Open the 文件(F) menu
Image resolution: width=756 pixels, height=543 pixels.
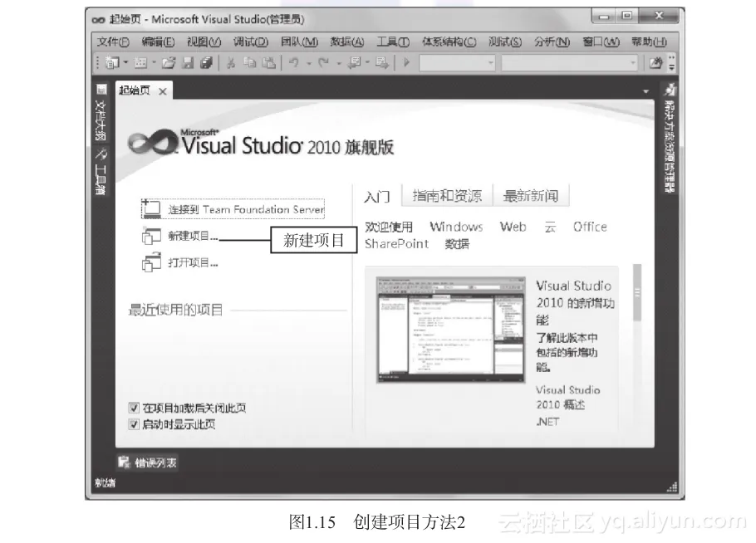[113, 42]
